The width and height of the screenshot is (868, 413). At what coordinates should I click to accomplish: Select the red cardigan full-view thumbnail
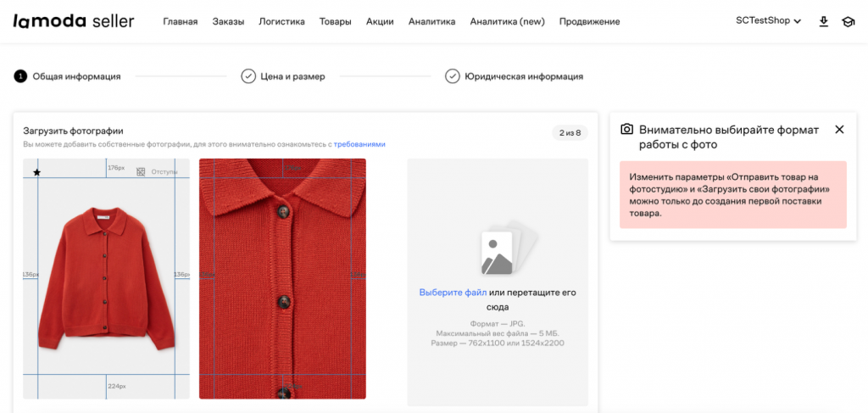click(x=106, y=280)
